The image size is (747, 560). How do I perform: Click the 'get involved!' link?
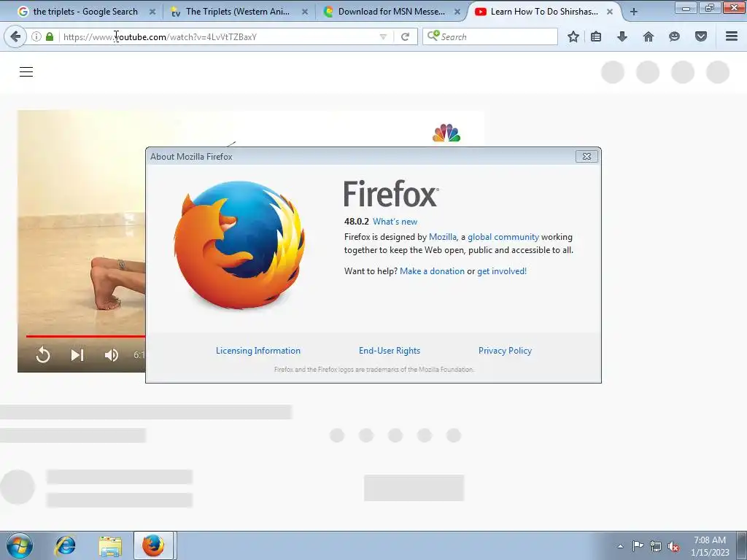502,271
